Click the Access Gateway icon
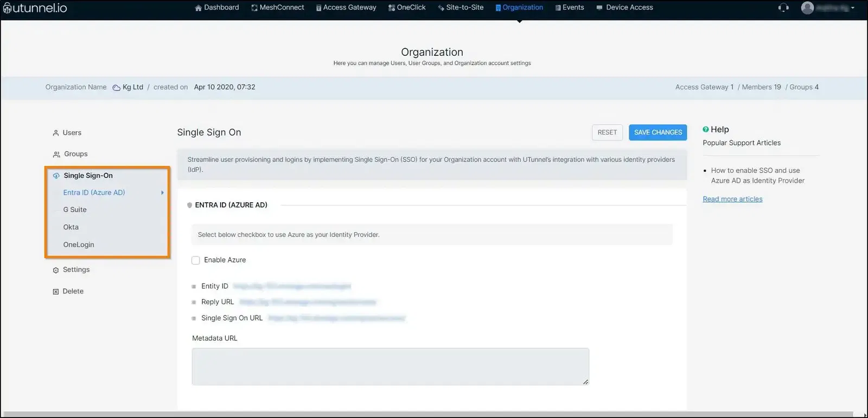 tap(319, 8)
